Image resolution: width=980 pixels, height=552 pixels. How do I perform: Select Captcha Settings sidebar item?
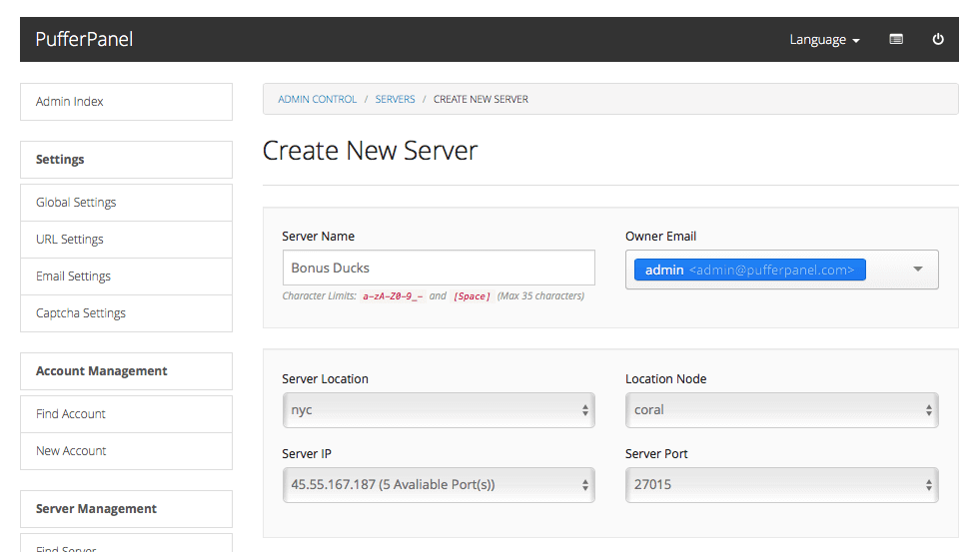coord(126,313)
